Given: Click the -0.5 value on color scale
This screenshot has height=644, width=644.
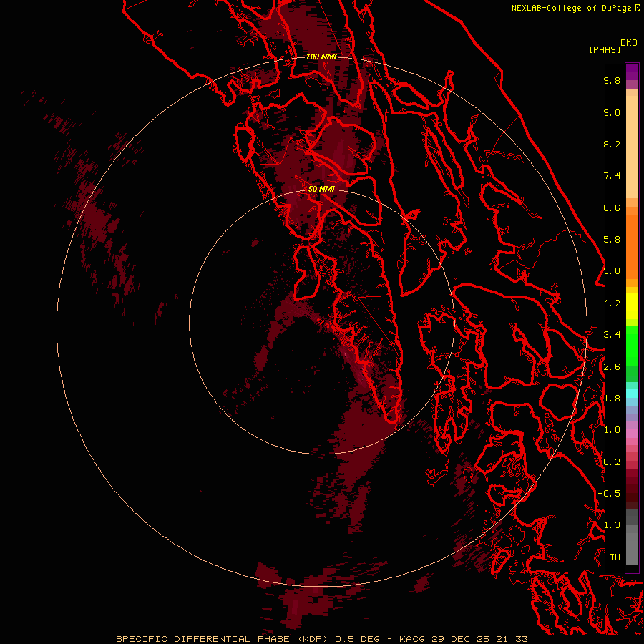Looking at the screenshot, I should (609, 494).
